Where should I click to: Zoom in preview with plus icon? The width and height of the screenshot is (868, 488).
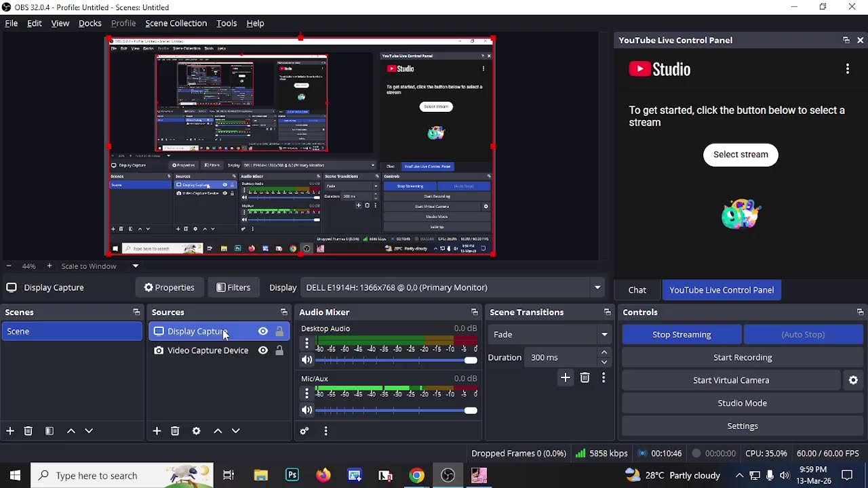coord(49,266)
